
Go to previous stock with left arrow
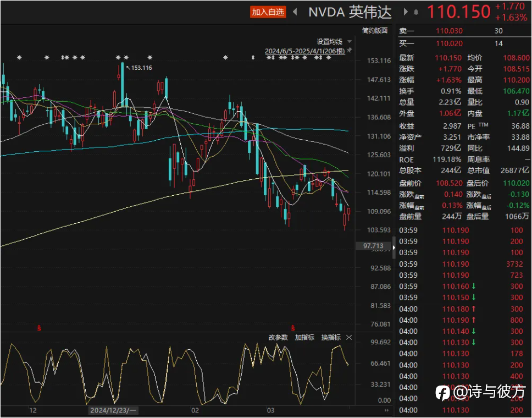point(295,12)
